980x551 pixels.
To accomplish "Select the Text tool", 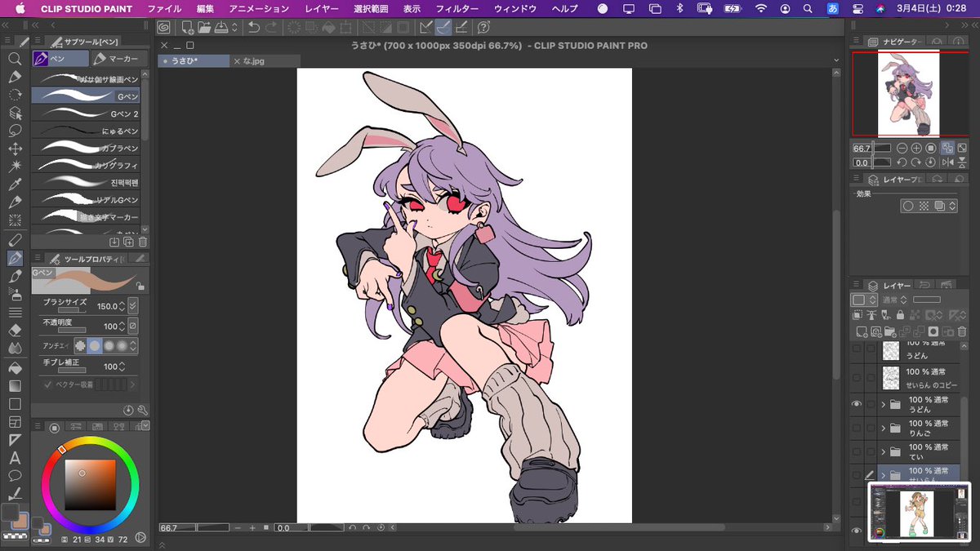I will point(15,458).
